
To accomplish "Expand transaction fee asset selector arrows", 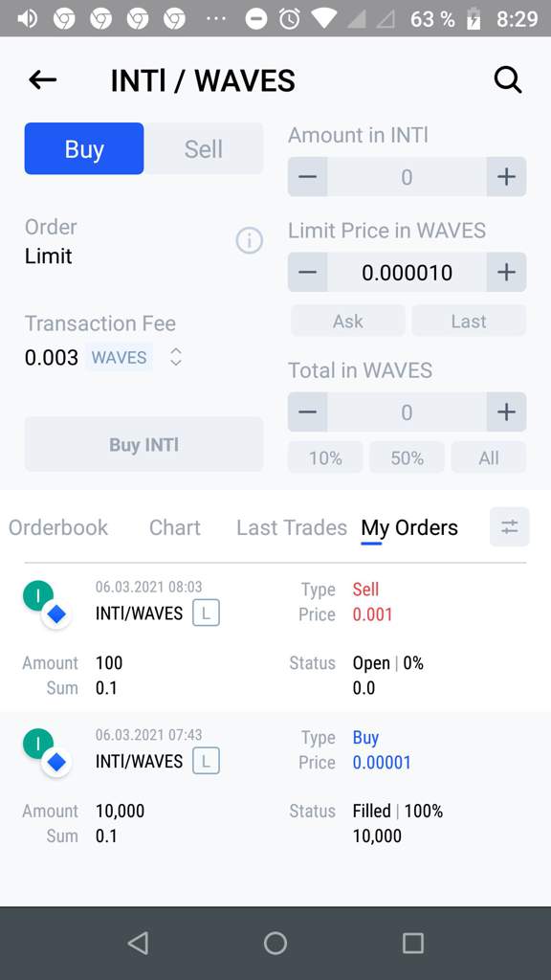I will pyautogui.click(x=176, y=357).
